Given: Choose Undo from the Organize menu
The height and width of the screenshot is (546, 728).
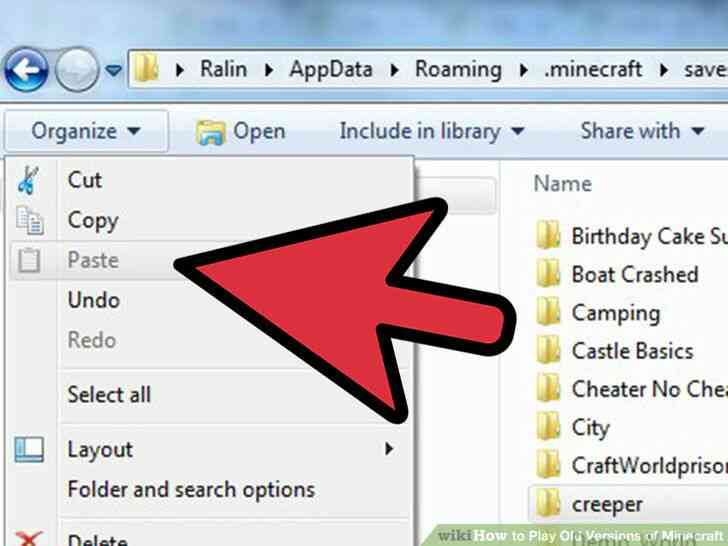Looking at the screenshot, I should click(x=94, y=300).
